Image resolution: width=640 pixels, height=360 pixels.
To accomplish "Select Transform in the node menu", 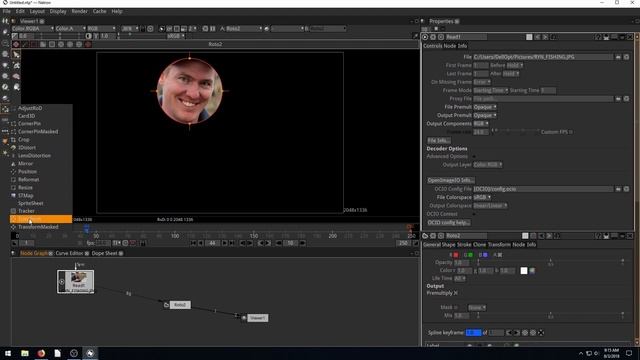I will 41,219.
